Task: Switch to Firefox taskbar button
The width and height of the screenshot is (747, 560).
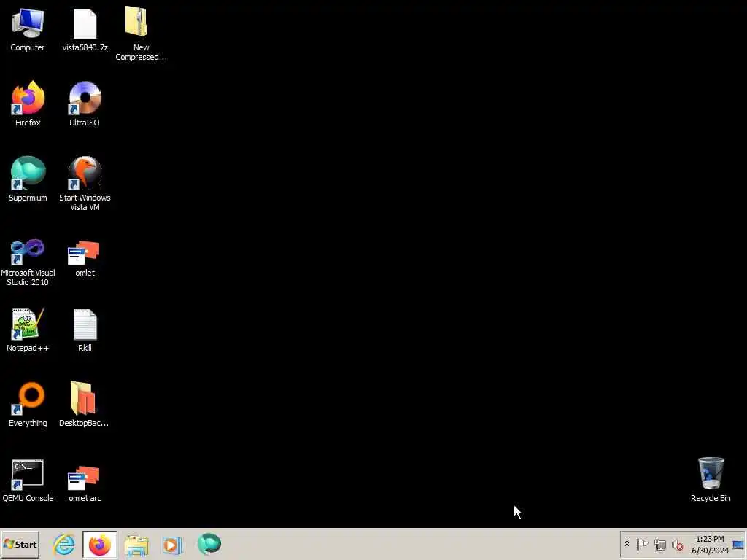Action: (99, 544)
